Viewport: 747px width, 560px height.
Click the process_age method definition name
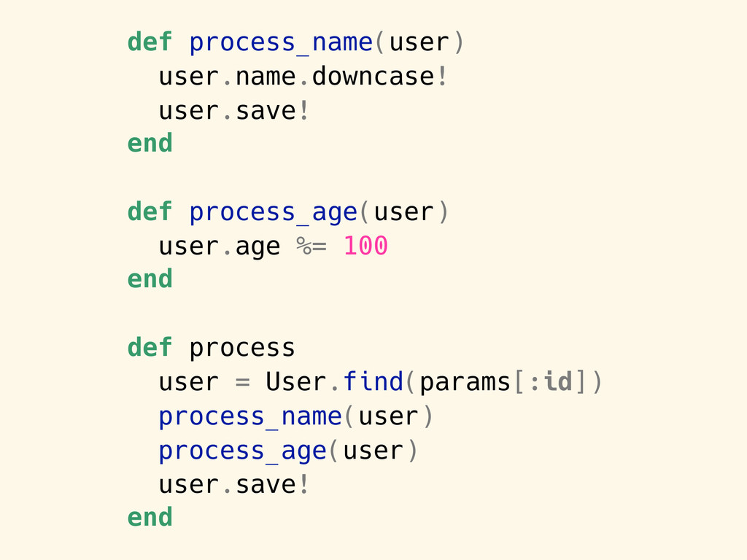[273, 213]
